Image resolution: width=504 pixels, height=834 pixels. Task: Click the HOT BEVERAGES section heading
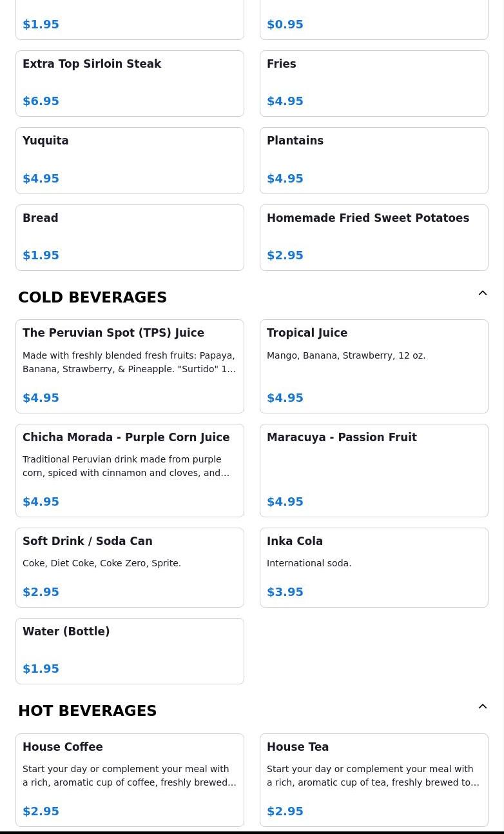click(88, 711)
